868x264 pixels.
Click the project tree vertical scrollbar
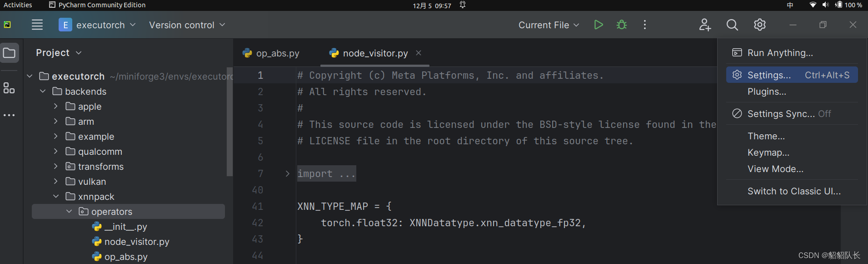[x=229, y=121]
